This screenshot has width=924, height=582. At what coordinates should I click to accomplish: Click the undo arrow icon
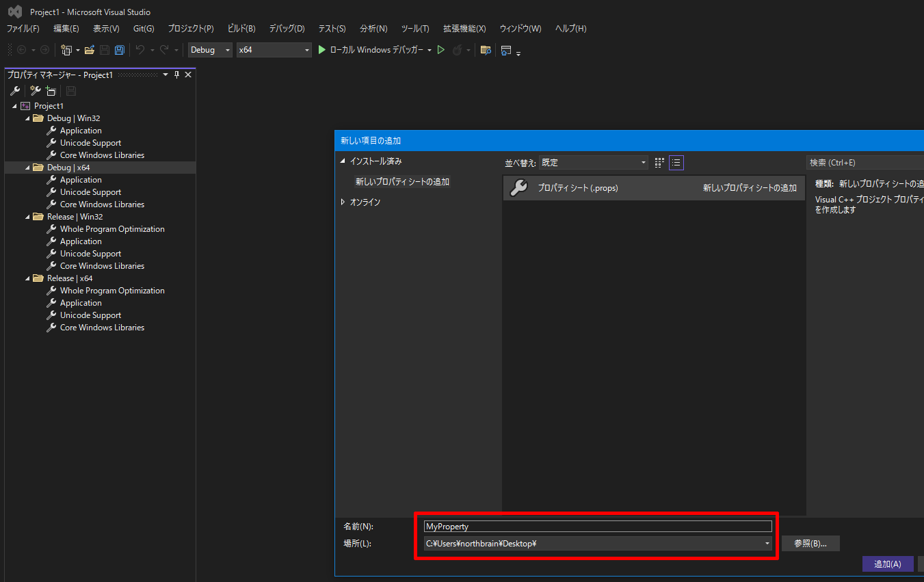click(140, 50)
